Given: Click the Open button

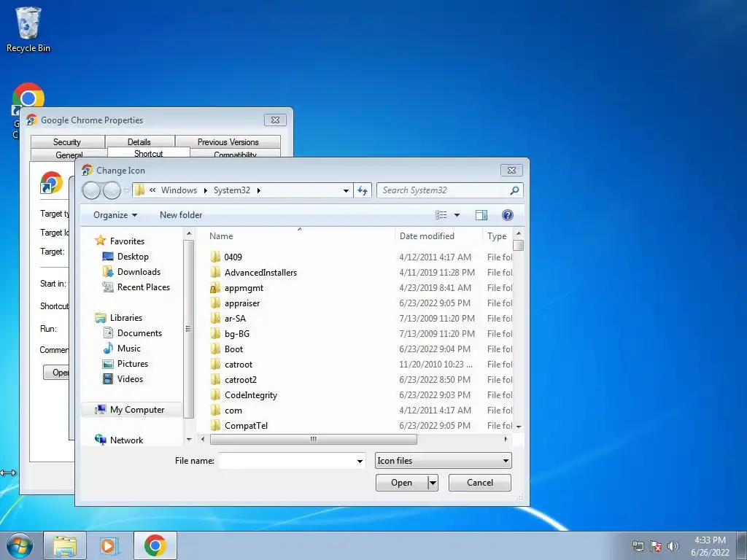Looking at the screenshot, I should point(402,483).
